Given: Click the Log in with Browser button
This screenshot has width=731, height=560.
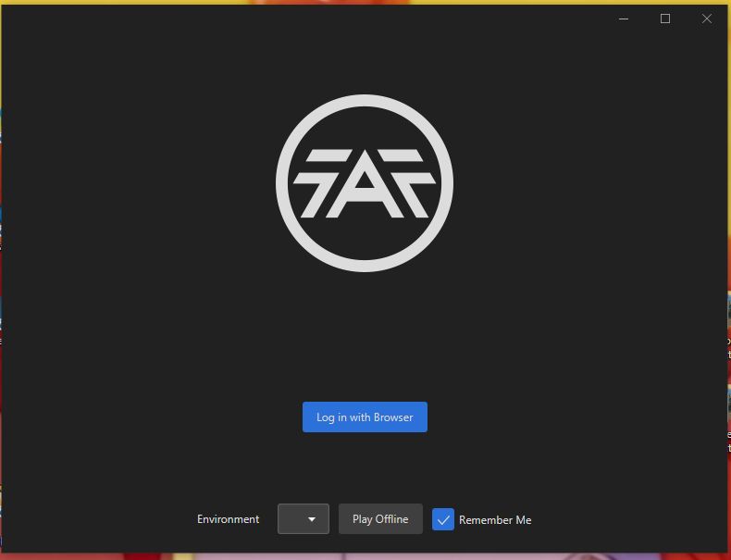Looking at the screenshot, I should pos(365,417).
